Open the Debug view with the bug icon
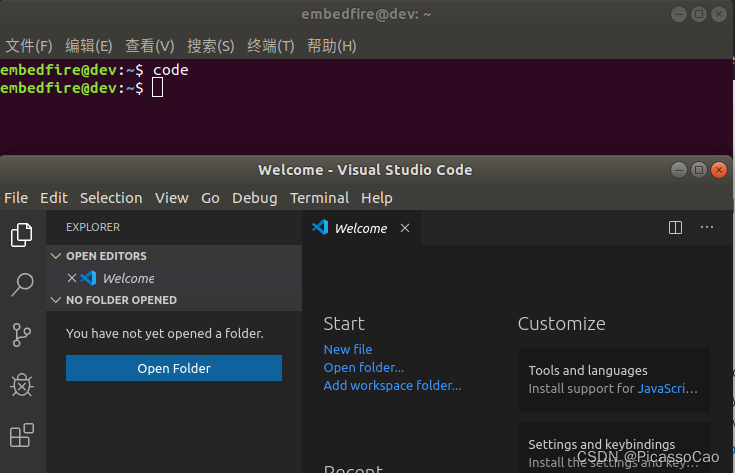 pyautogui.click(x=22, y=385)
